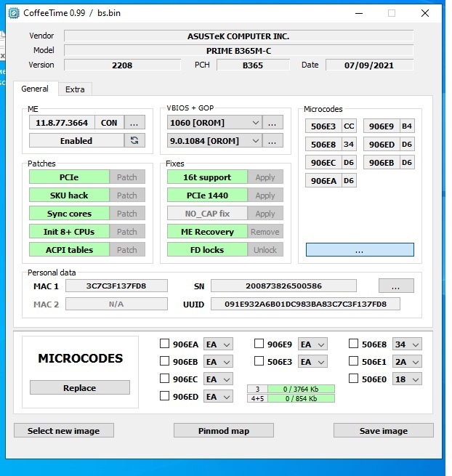
Task: Click Apply next to PCIe 1440
Action: coord(265,195)
